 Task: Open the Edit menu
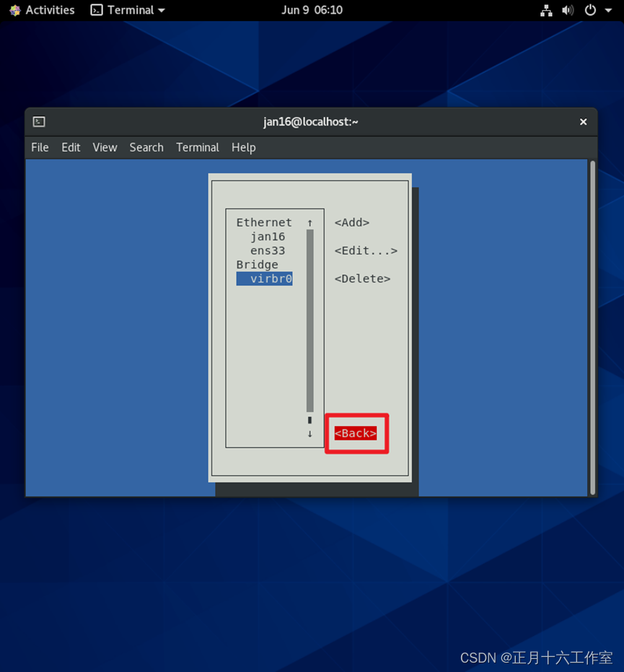click(x=71, y=147)
